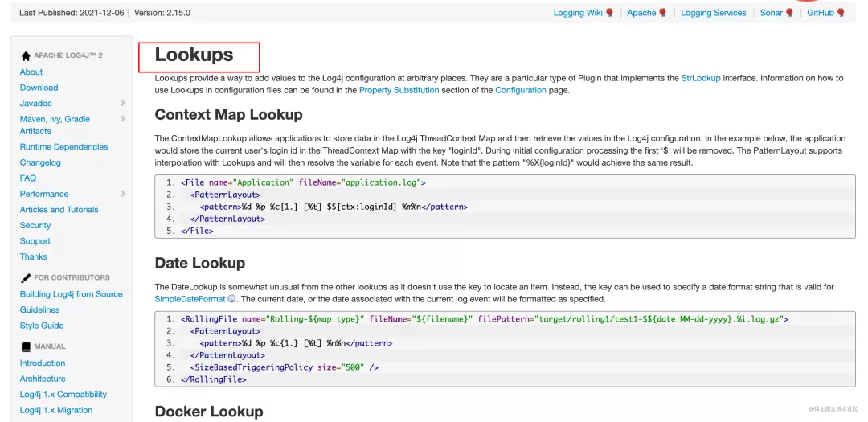
Task: Follow the Property Substitution link
Action: coord(399,90)
